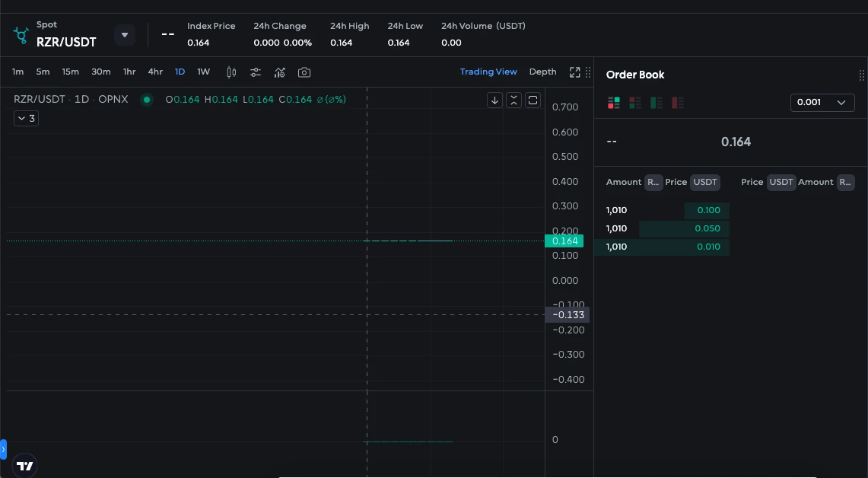868x478 pixels.
Task: Select the Trading View tab
Action: 488,72
